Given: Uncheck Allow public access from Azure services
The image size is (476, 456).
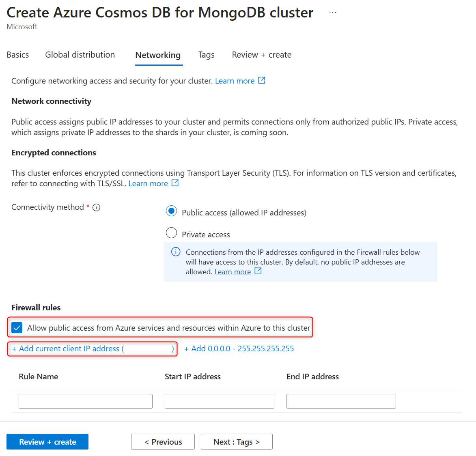Looking at the screenshot, I should point(17,327).
